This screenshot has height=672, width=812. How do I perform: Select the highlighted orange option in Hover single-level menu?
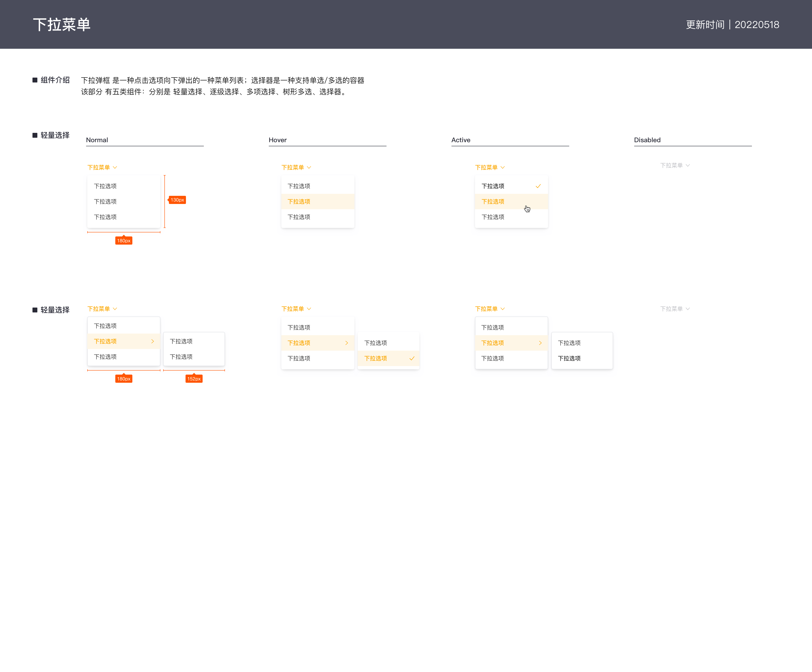coord(318,202)
